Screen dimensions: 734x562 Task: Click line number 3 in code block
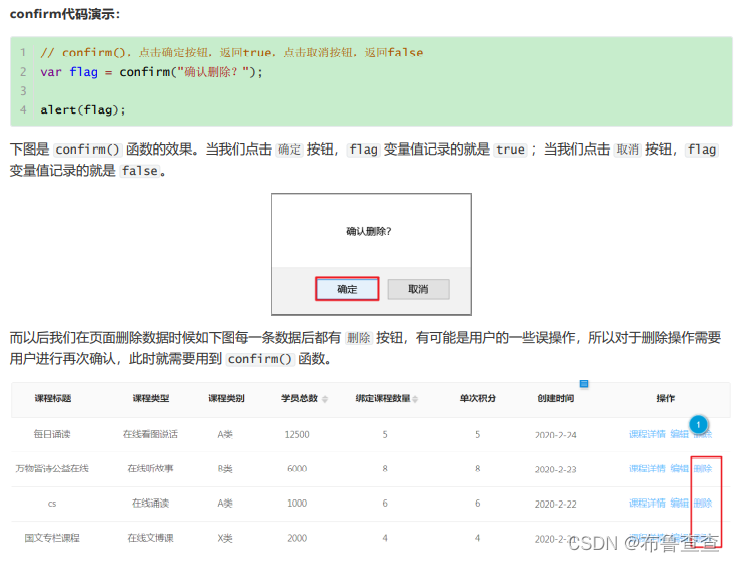coord(23,91)
